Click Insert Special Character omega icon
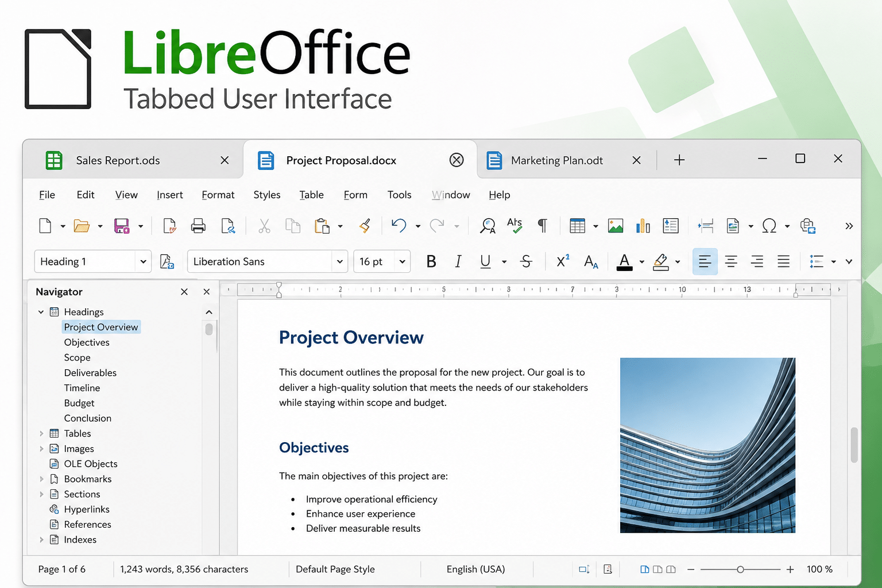Screen dimensions: 882x588 click(x=769, y=226)
